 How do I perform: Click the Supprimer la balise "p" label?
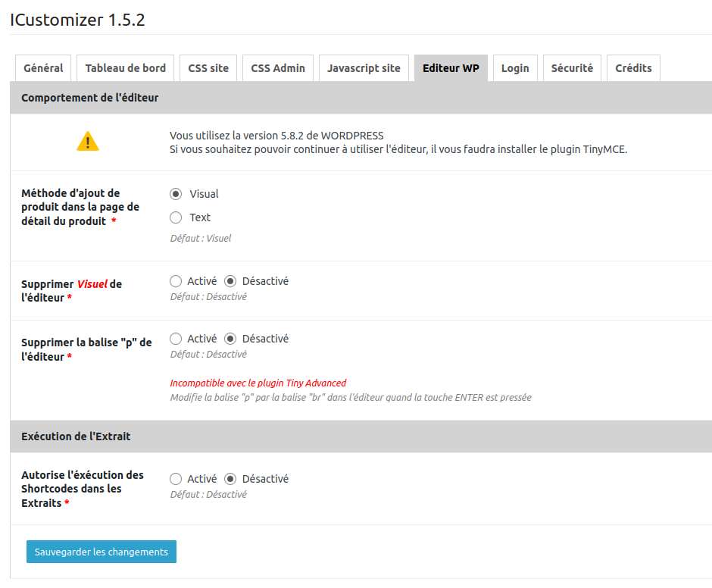(x=86, y=349)
